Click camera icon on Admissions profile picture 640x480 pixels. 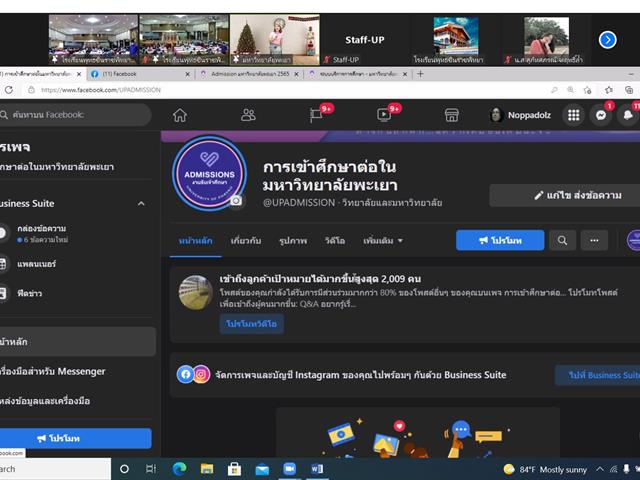coord(236,200)
